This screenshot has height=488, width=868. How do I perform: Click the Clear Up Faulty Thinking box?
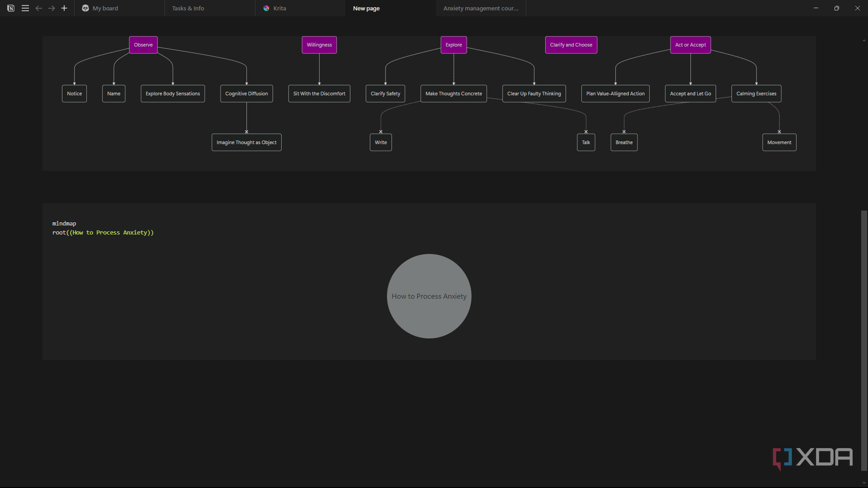534,94
